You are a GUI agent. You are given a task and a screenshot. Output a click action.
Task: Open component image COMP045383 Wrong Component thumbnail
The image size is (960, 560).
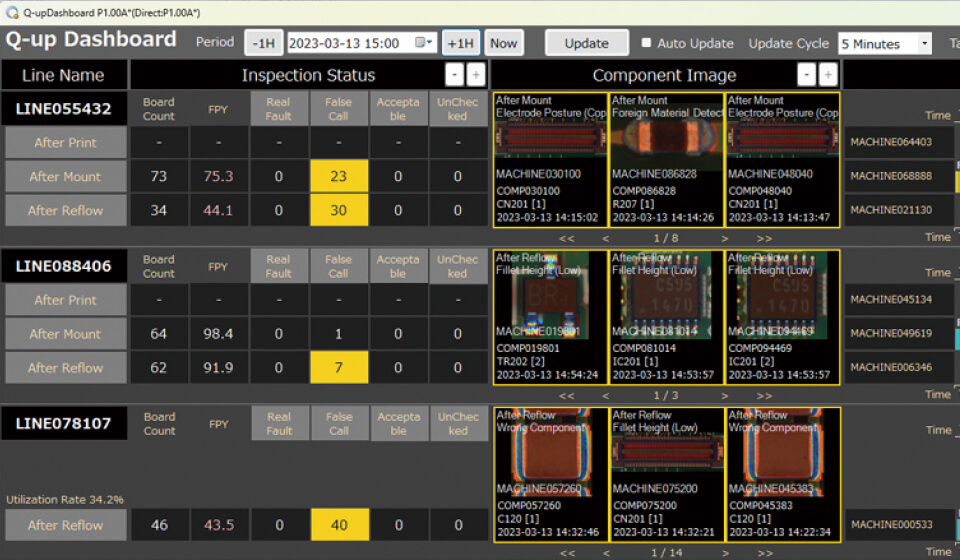783,474
